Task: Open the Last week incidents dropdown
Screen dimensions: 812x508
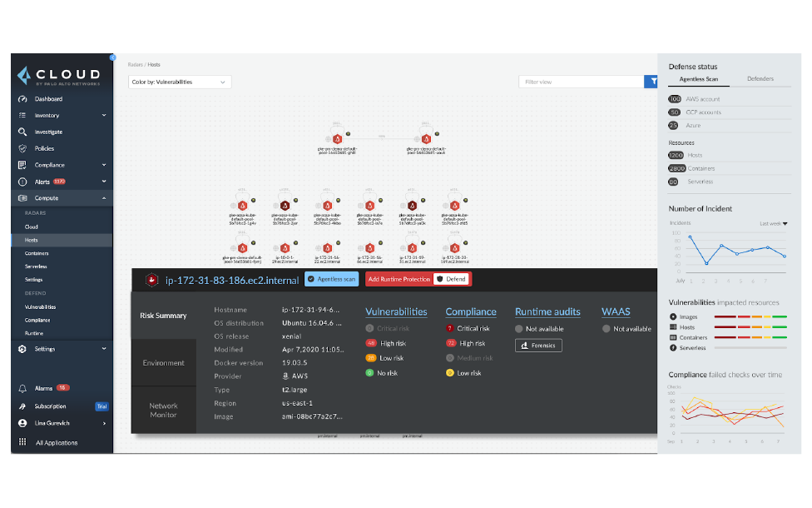Action: tap(774, 224)
